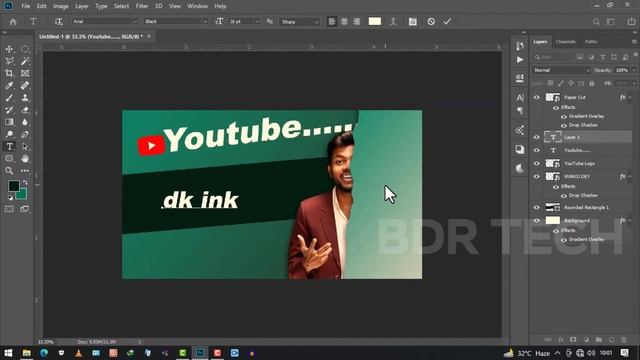Click the layer search filter field
Viewport: 640px width, 360px height.
pyautogui.click(x=553, y=57)
